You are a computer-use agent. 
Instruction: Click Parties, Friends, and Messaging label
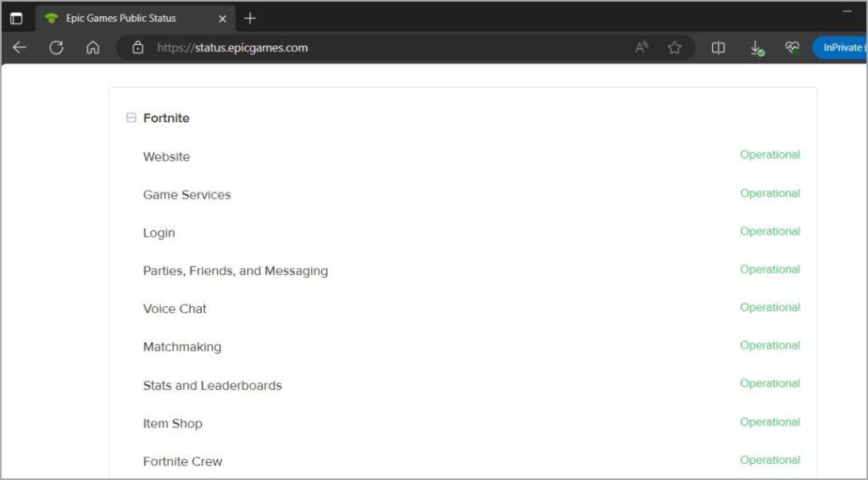point(236,271)
